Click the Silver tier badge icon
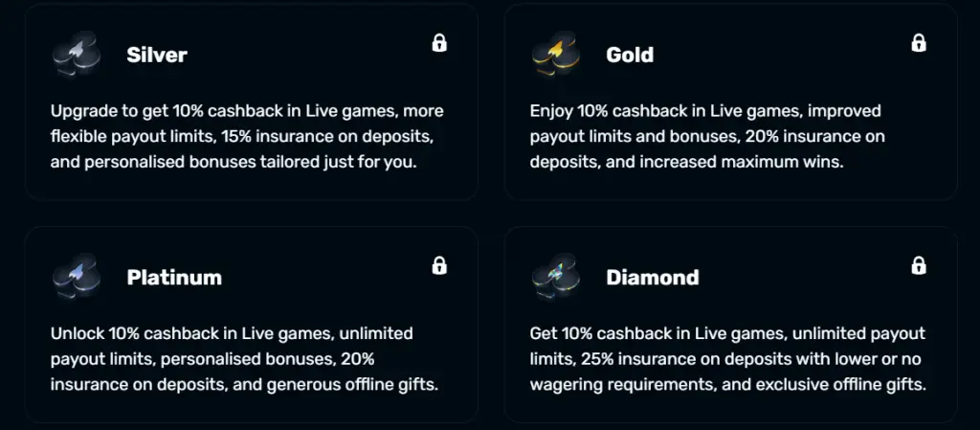Screen dimensions: 980x430 [76, 54]
